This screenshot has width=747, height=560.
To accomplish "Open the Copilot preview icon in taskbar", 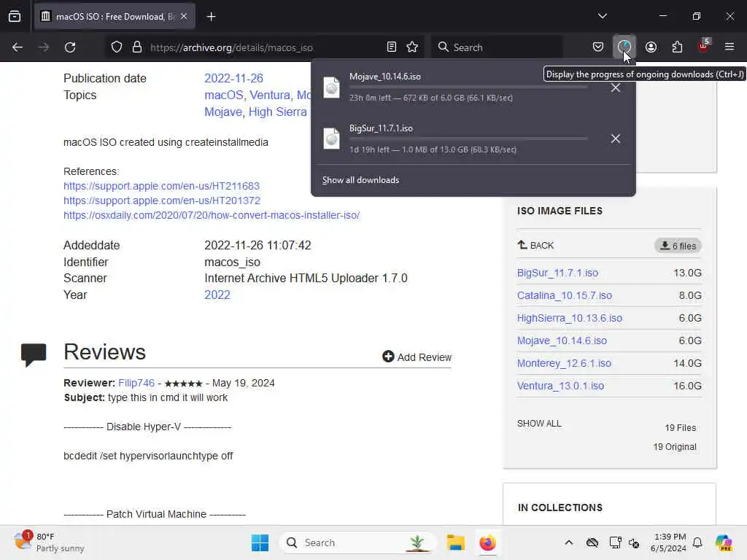I will (724, 542).
